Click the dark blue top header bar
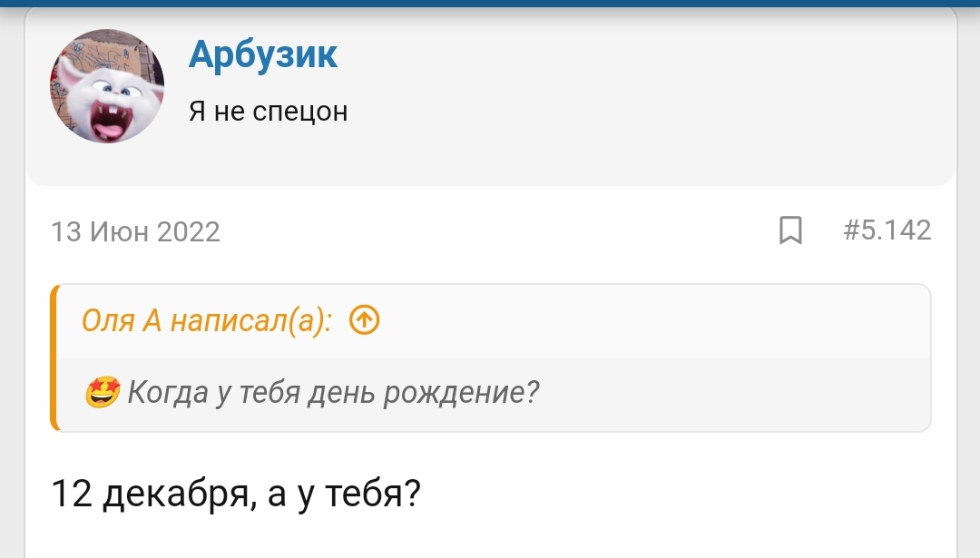 (490, 3)
